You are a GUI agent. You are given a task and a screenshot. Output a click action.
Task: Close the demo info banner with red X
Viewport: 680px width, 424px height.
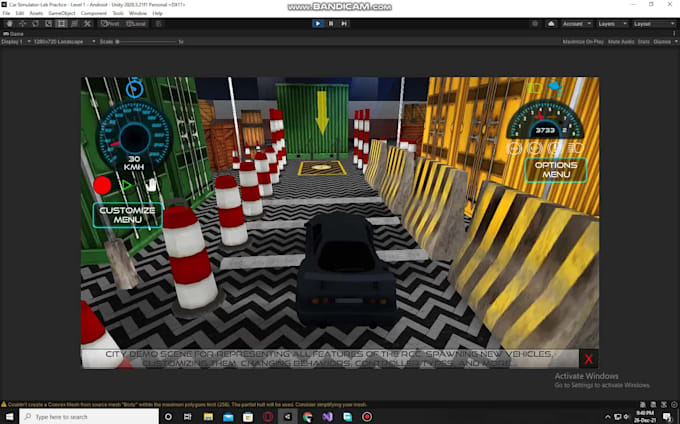tap(588, 359)
